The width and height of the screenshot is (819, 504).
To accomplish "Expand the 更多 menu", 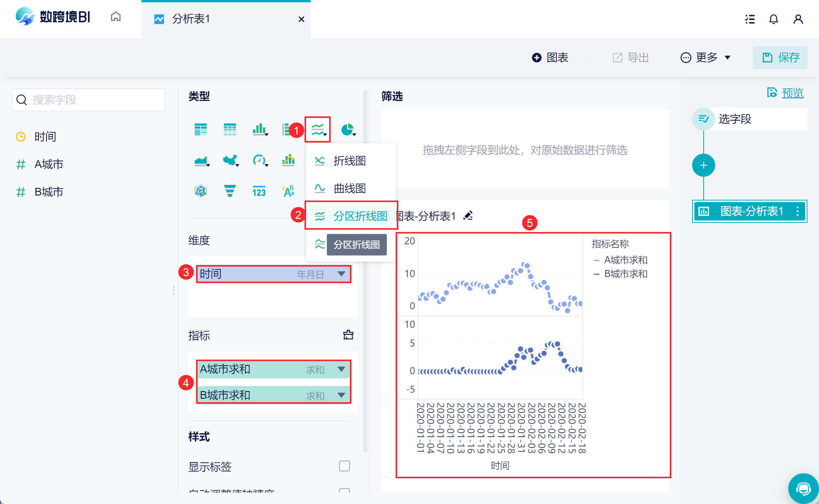I will pyautogui.click(x=706, y=58).
